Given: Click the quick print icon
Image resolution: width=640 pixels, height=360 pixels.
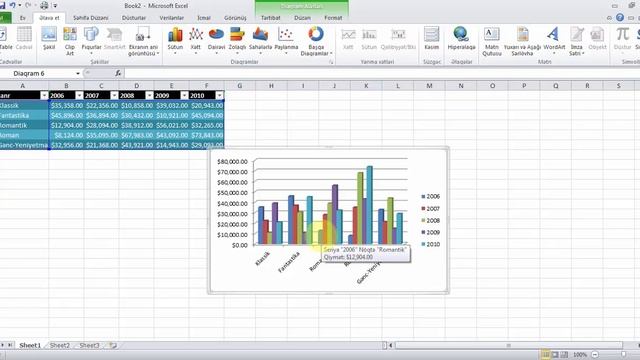Looking at the screenshot, I should click(x=44, y=5).
